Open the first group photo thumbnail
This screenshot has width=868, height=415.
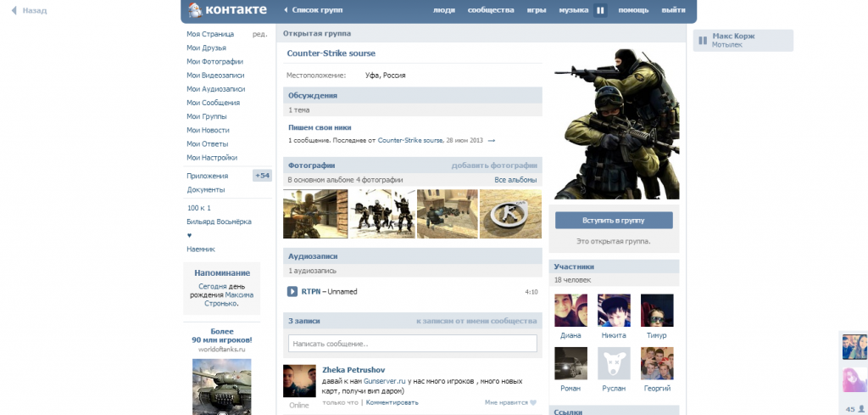[314, 214]
